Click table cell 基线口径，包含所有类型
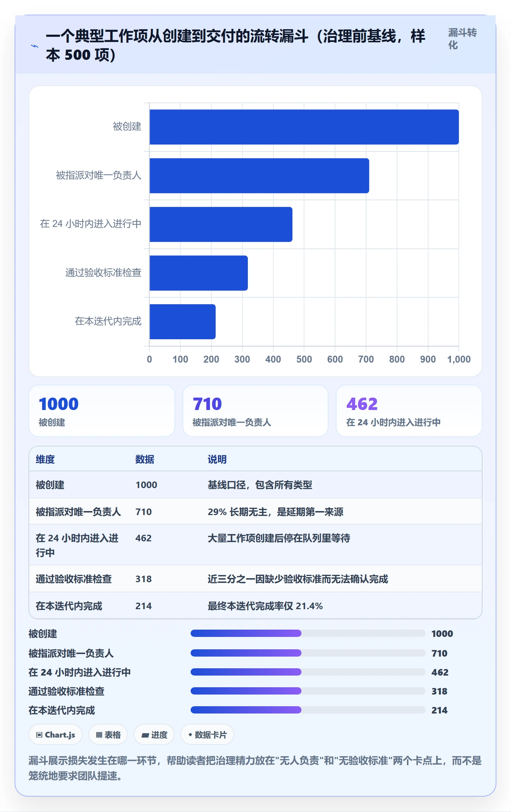511x812 pixels. (x=260, y=485)
